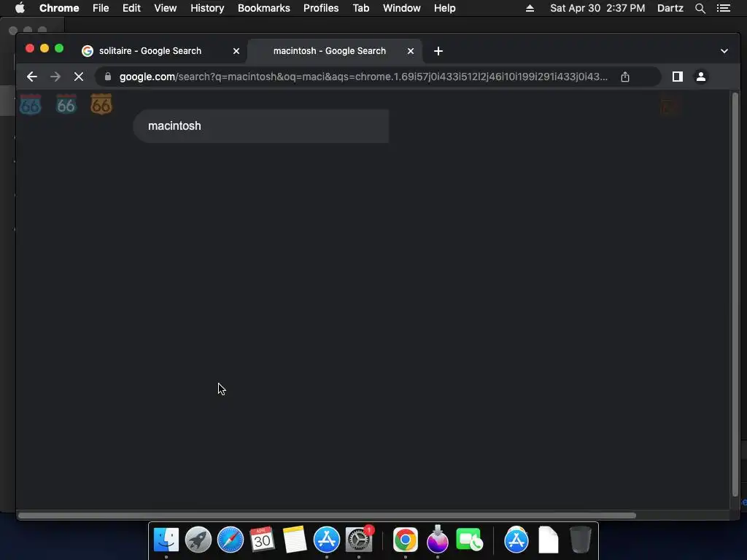This screenshot has height=560, width=747.
Task: Click the first blue 66 shield icon
Action: pos(31,105)
